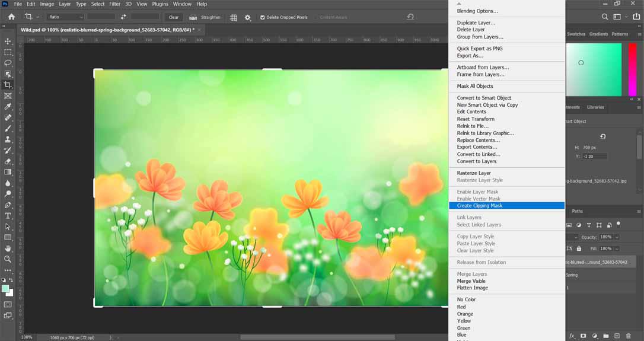
Task: Open the Filter menu
Action: 114,4
